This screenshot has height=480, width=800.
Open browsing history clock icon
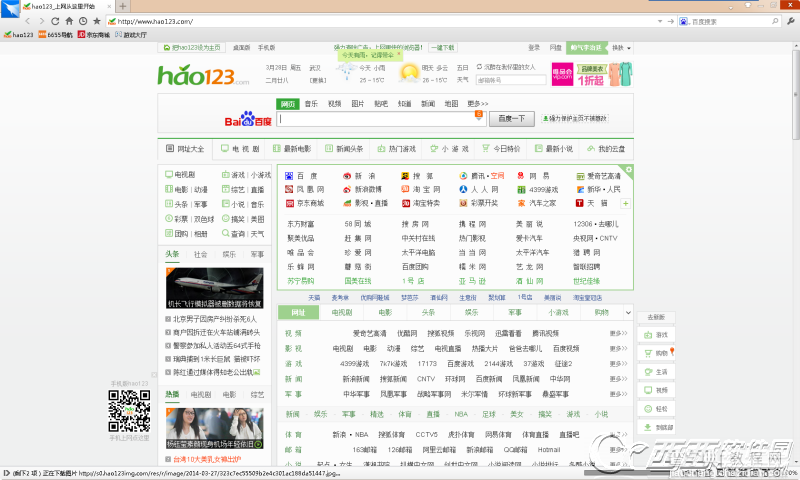[x=83, y=21]
